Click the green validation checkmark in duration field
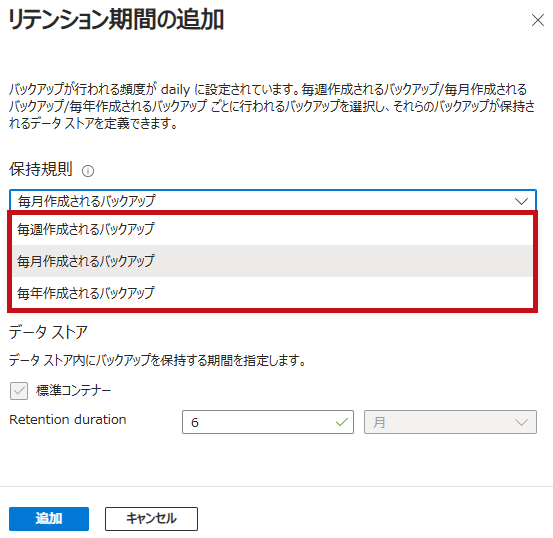The height and width of the screenshot is (538, 553). [342, 422]
